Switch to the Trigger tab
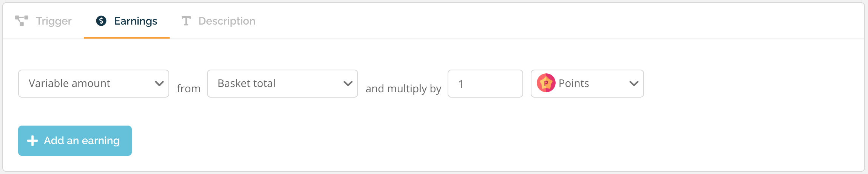Viewport: 868px width, 174px height. pyautogui.click(x=43, y=21)
